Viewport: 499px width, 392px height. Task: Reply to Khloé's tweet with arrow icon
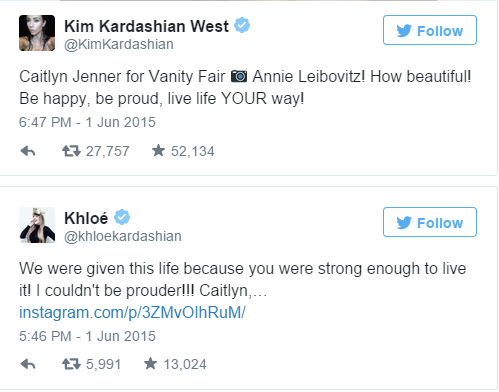[28, 364]
